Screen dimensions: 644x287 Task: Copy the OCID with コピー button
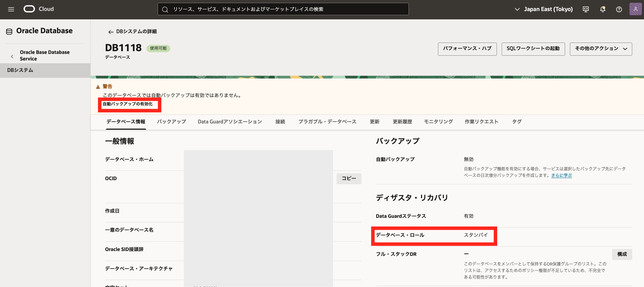click(349, 178)
